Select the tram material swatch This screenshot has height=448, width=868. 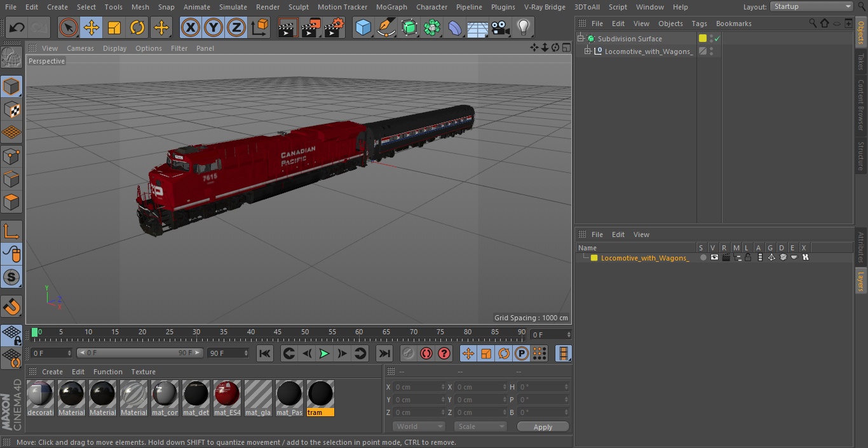click(x=320, y=398)
